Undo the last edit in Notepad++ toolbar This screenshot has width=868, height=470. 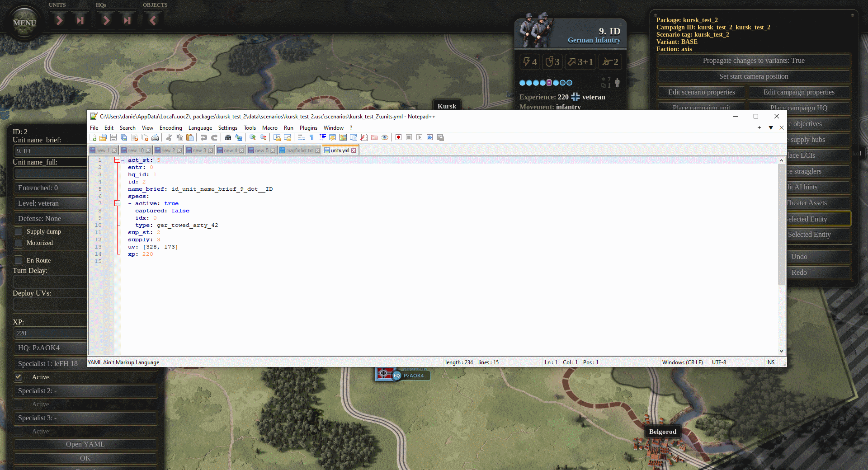click(x=204, y=137)
